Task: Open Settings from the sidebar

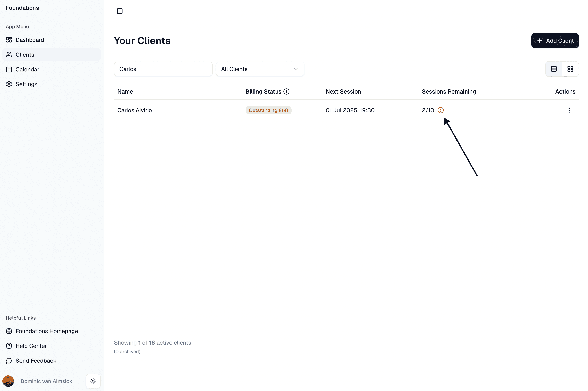Action: tap(26, 84)
